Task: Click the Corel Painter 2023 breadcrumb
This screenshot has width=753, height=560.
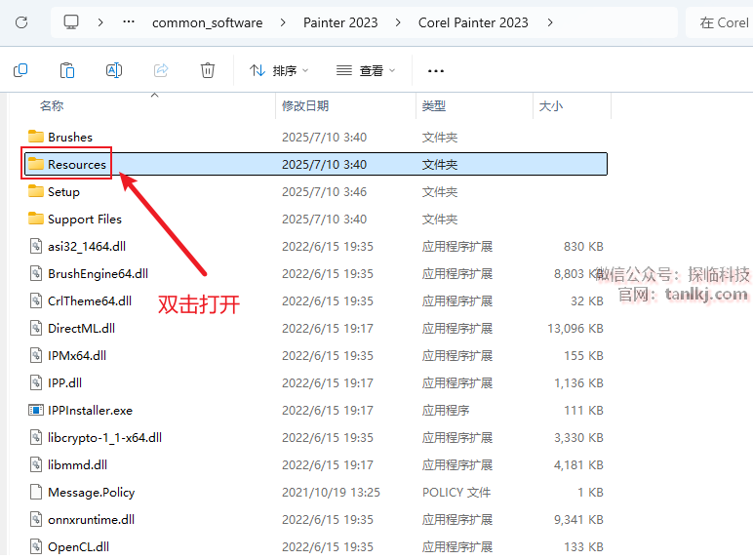Action: click(473, 22)
